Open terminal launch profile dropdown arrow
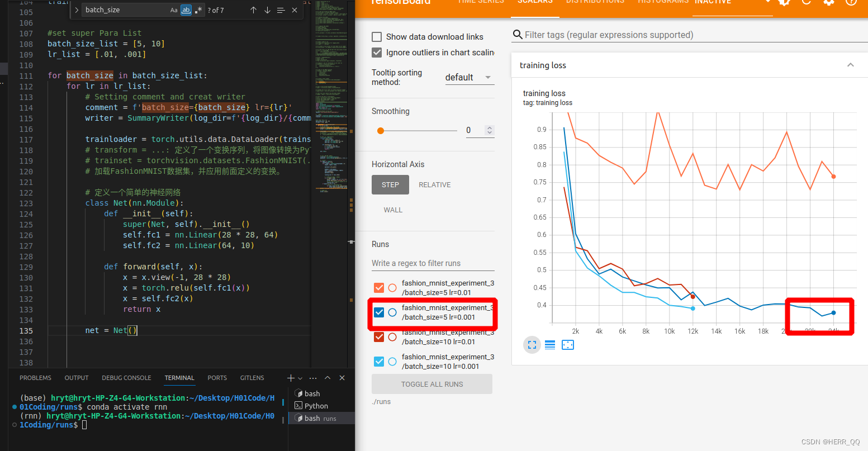The height and width of the screenshot is (451, 868). (x=301, y=378)
